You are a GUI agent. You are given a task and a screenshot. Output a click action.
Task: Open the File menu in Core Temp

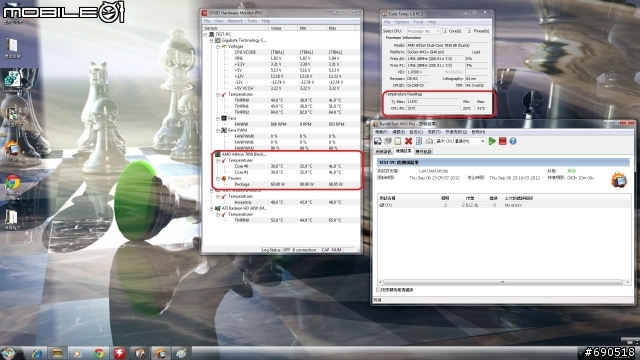[x=387, y=22]
